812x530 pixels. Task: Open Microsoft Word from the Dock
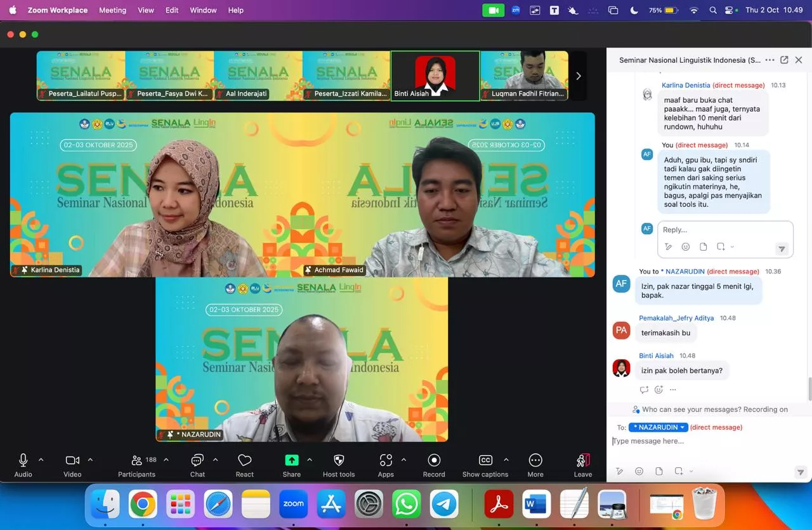pos(536,505)
